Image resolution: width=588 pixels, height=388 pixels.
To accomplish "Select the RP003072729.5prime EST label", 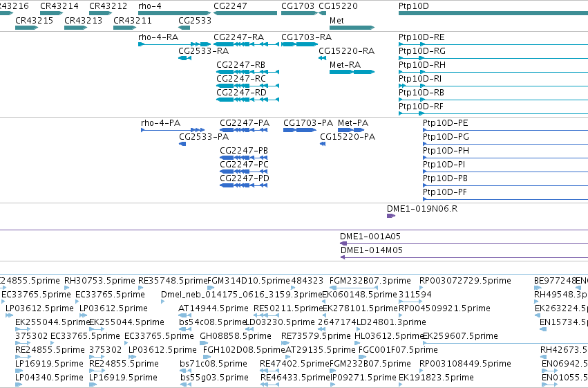I will (465, 281).
